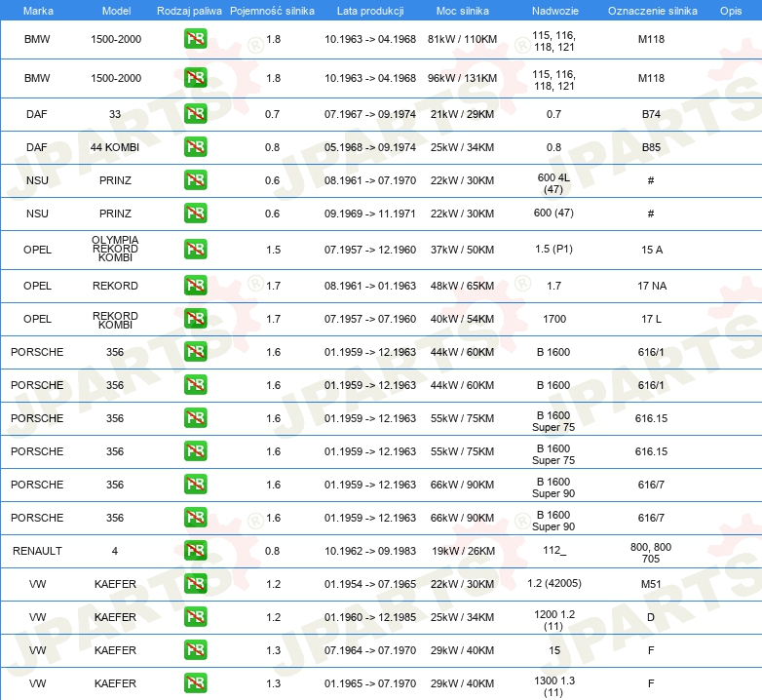Screen dimensions: 762x700
Task: Click fuel icon in VW KAEFER M51 row
Action: (195, 583)
